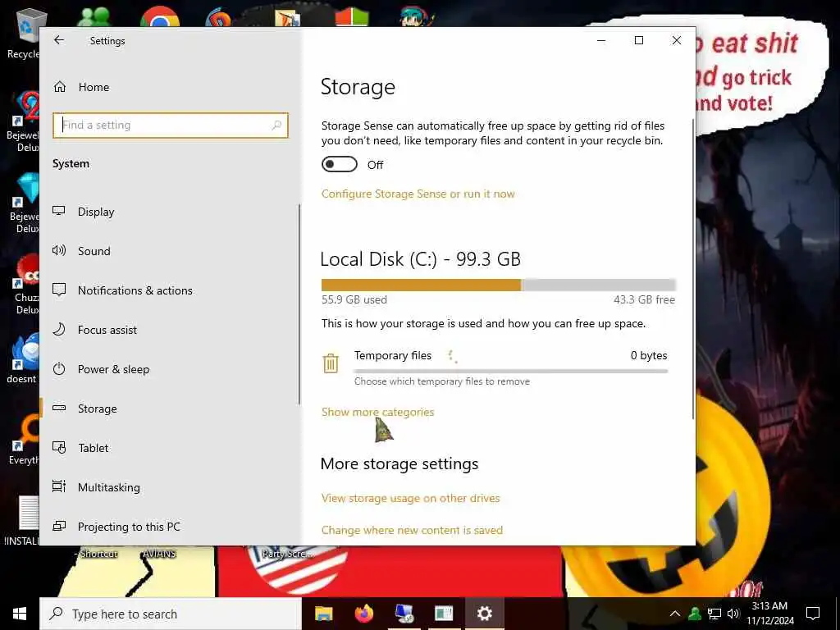Click Configure Storage Sense or run it now
Screen dimensions: 840x630
(418, 194)
